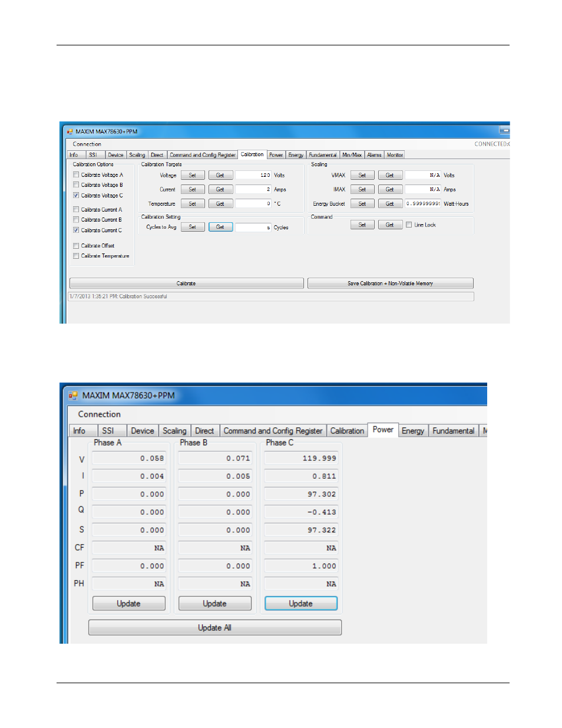Click Update button under Phase A
562x728 pixels.
coord(129,604)
